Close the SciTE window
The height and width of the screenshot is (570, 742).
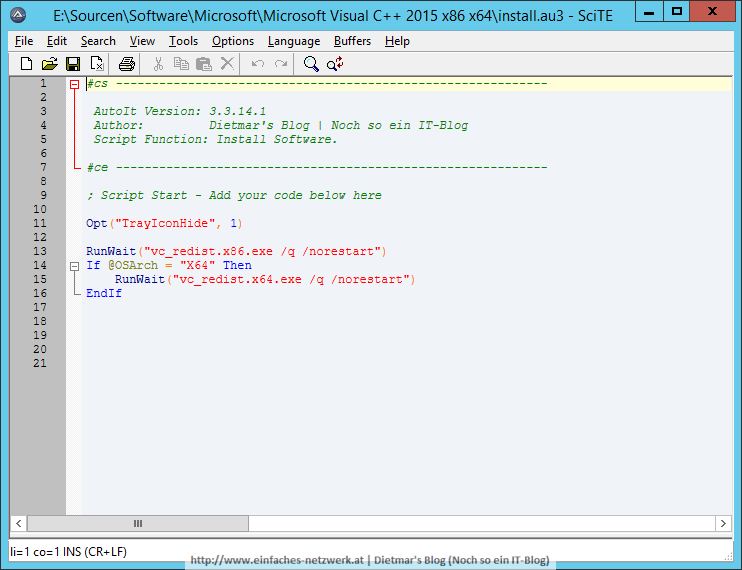click(712, 11)
